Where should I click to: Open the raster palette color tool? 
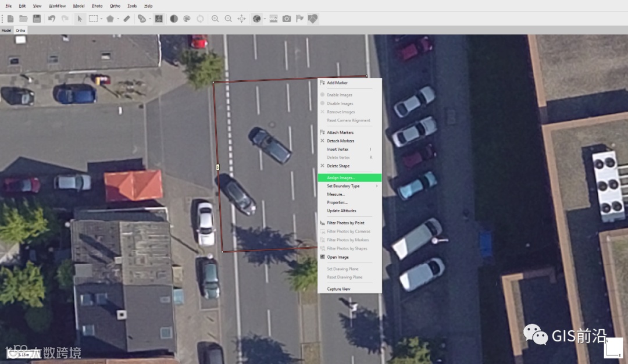click(187, 19)
